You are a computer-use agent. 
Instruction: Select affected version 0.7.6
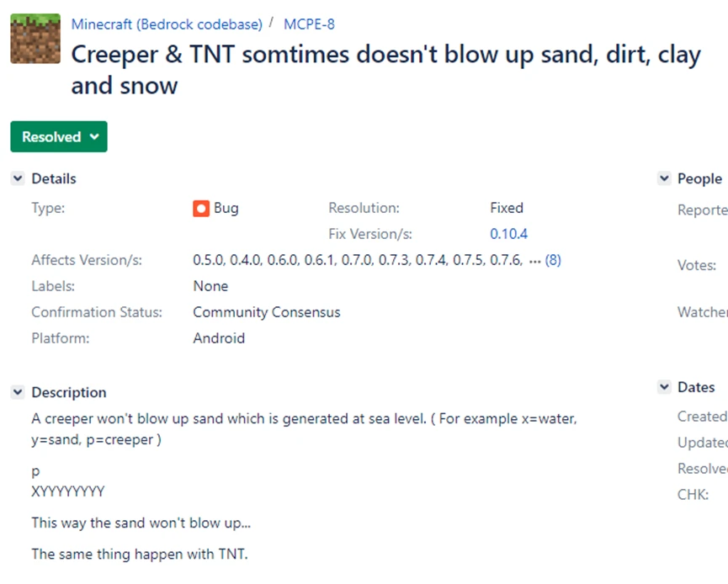(504, 261)
